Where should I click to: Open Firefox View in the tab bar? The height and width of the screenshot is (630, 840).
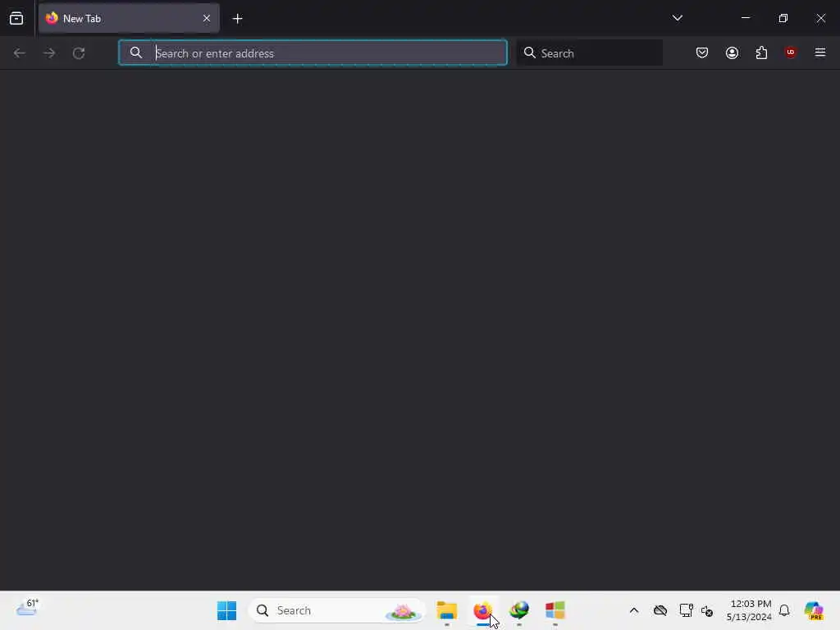pyautogui.click(x=16, y=19)
